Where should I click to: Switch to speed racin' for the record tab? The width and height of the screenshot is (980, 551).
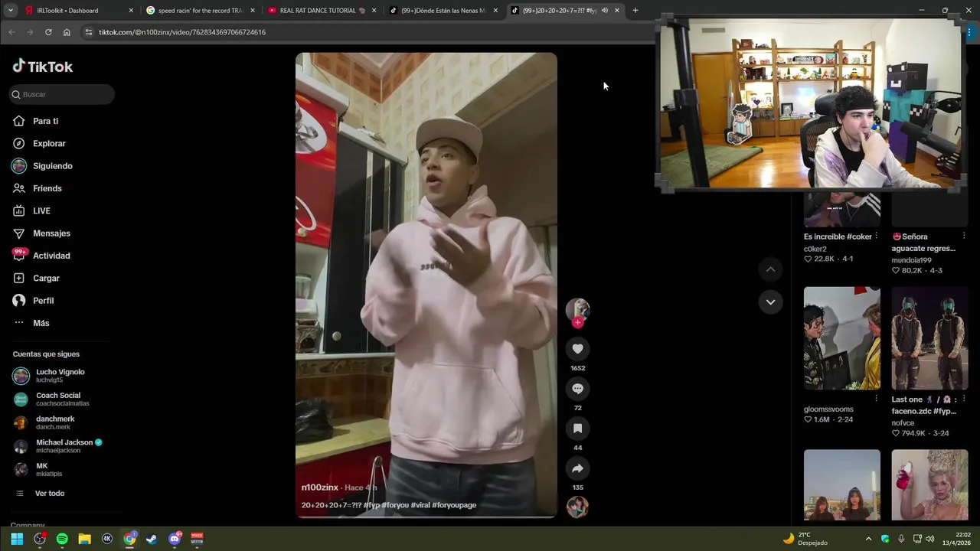tap(201, 11)
